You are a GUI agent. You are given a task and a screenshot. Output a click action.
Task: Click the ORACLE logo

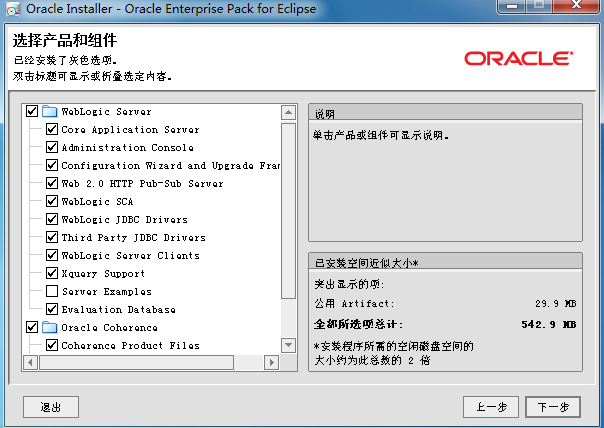point(518,59)
